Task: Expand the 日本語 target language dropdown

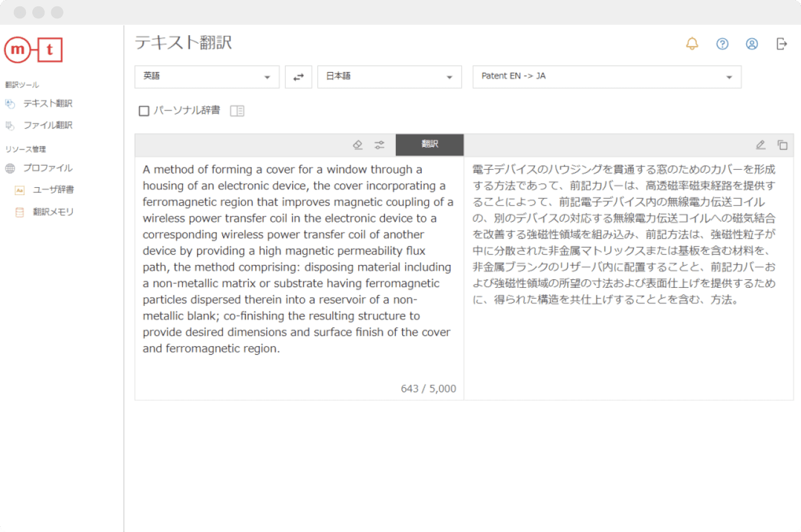Action: coord(389,77)
